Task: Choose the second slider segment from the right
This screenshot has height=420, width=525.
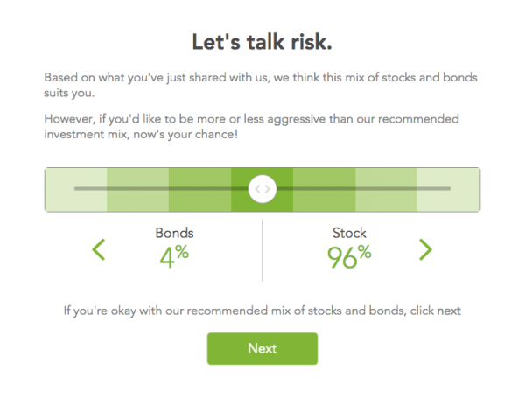Action: coord(386,203)
